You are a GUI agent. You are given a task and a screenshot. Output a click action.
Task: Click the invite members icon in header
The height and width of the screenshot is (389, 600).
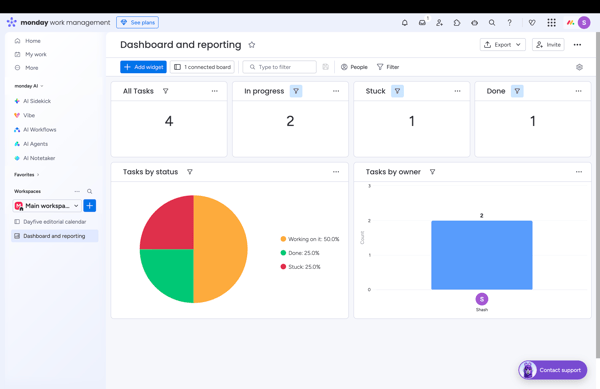[439, 23]
